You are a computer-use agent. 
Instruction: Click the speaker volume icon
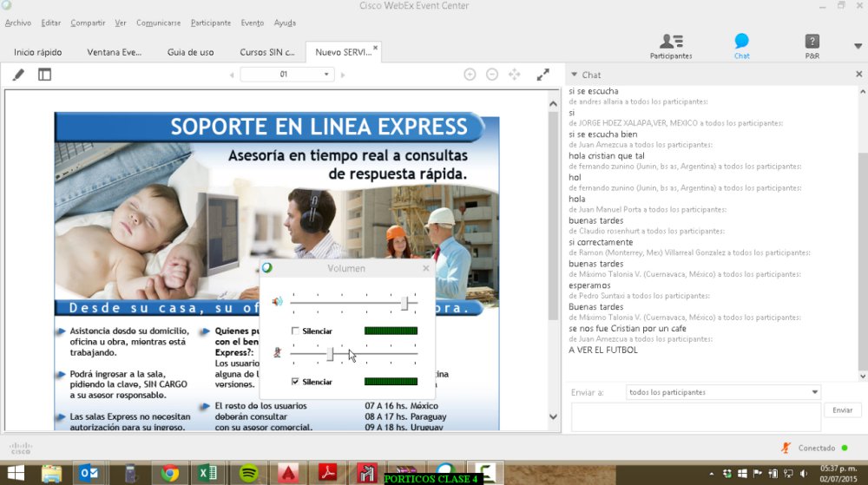(278, 301)
